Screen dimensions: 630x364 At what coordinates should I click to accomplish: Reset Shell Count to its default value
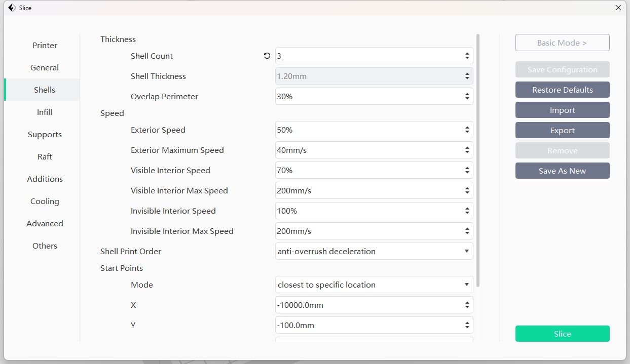click(x=267, y=56)
